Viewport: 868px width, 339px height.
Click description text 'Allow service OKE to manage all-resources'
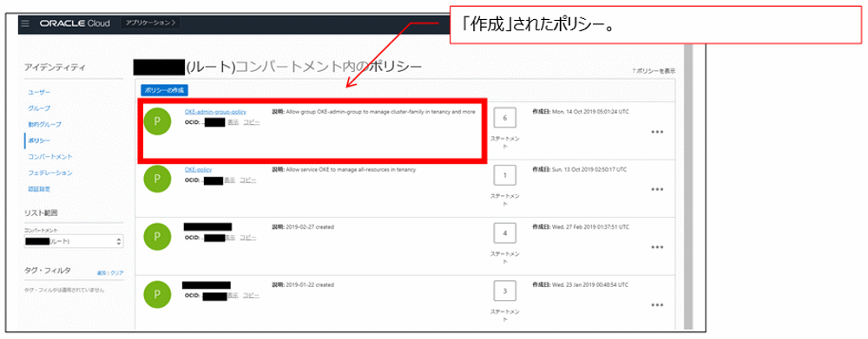coord(351,170)
